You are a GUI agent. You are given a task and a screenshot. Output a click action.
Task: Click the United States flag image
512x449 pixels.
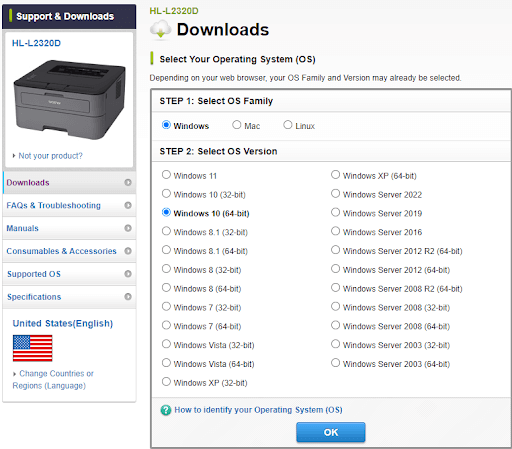click(x=32, y=348)
